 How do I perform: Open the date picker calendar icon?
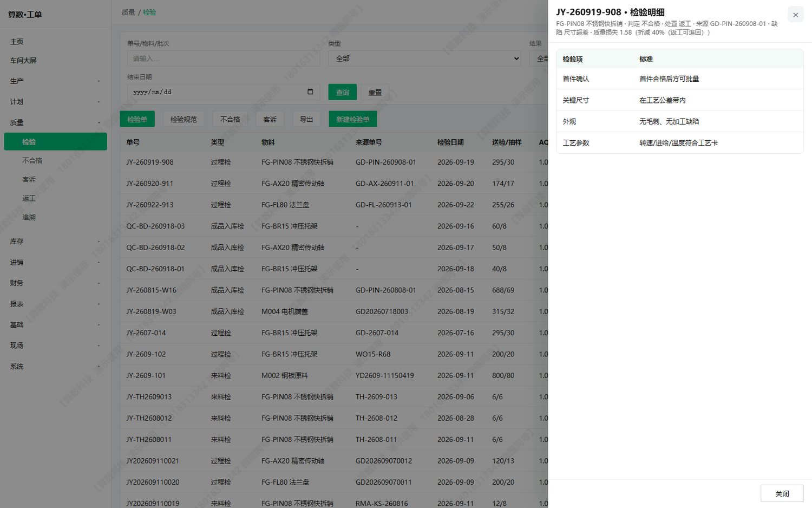[310, 92]
